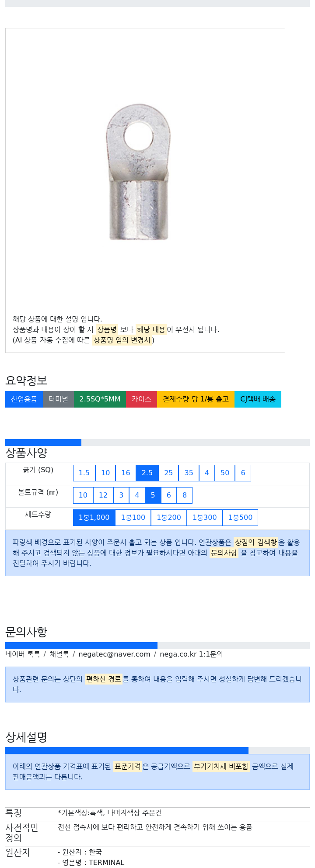Open the 2.5SQ*5MM green tag
Image resolution: width=315 pixels, height=868 pixels.
click(100, 399)
